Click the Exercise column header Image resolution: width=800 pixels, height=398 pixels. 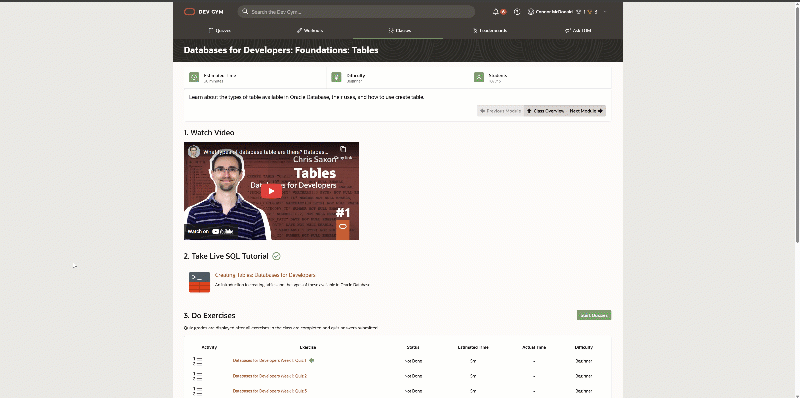tap(308, 347)
